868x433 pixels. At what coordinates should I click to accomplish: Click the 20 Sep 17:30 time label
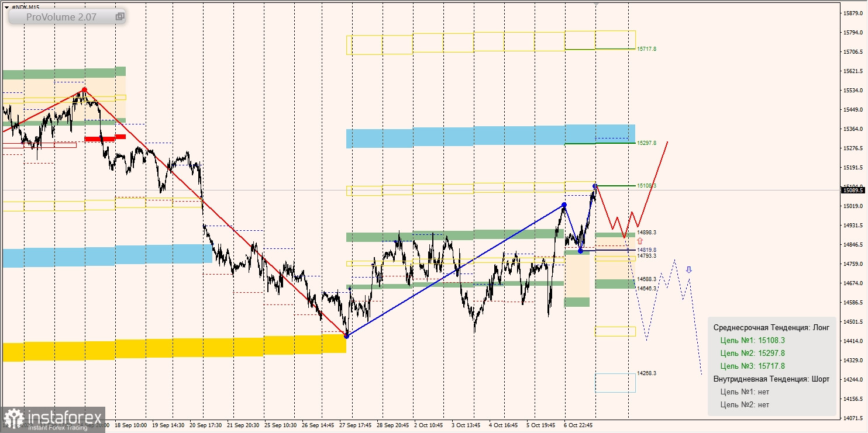[205, 426]
